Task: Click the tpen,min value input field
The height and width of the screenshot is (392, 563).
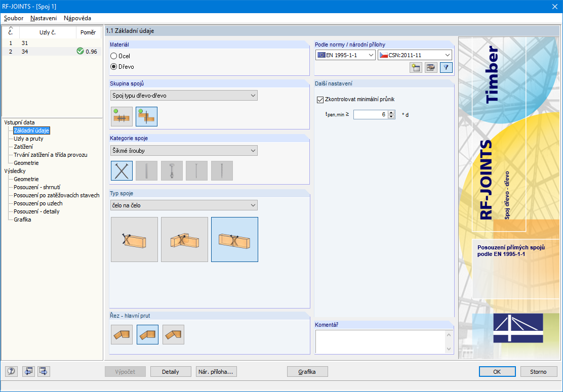Action: coord(371,114)
